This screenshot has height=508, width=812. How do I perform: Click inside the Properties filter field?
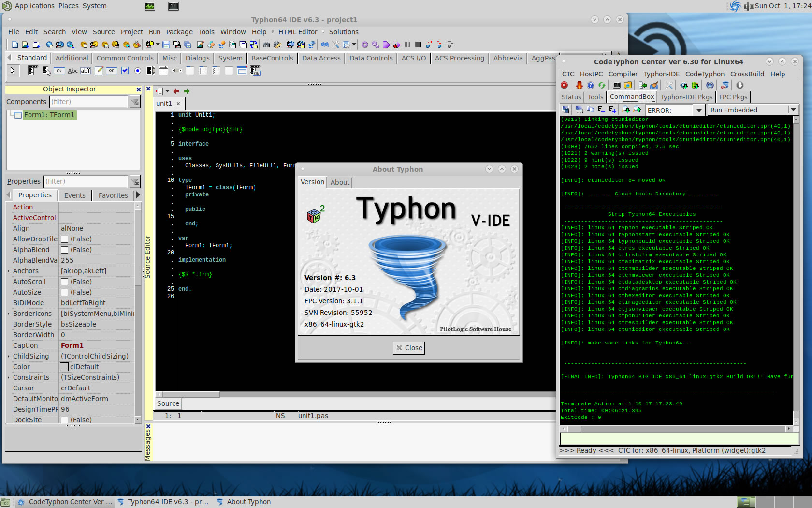click(85, 181)
